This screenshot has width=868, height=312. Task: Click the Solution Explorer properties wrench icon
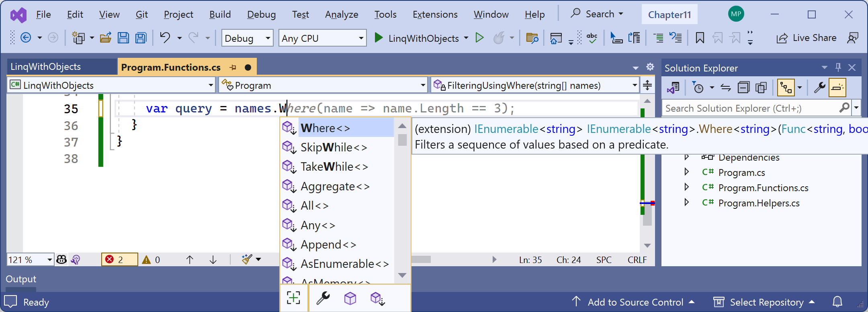point(819,88)
